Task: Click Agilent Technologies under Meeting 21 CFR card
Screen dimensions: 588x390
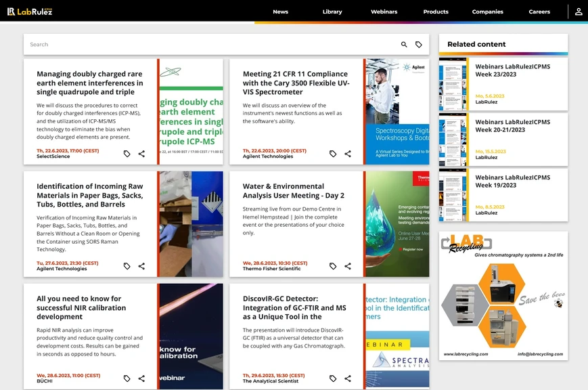Action: (268, 156)
